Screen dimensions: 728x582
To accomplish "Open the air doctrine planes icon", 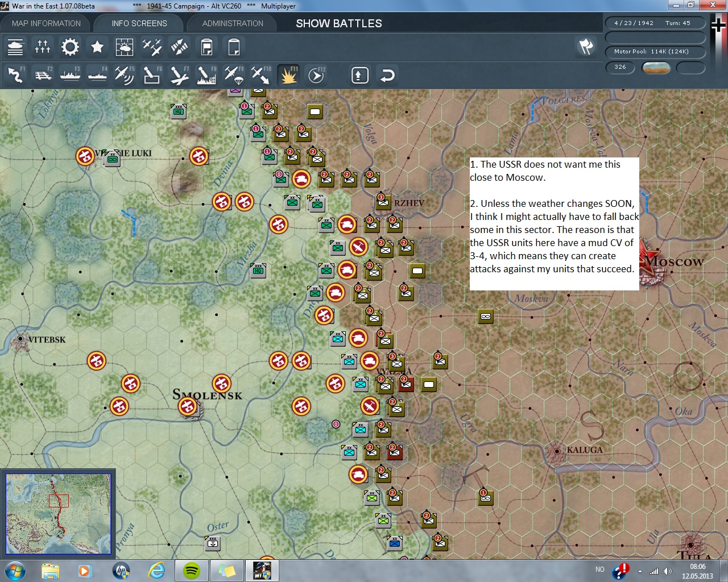I will pos(152,47).
